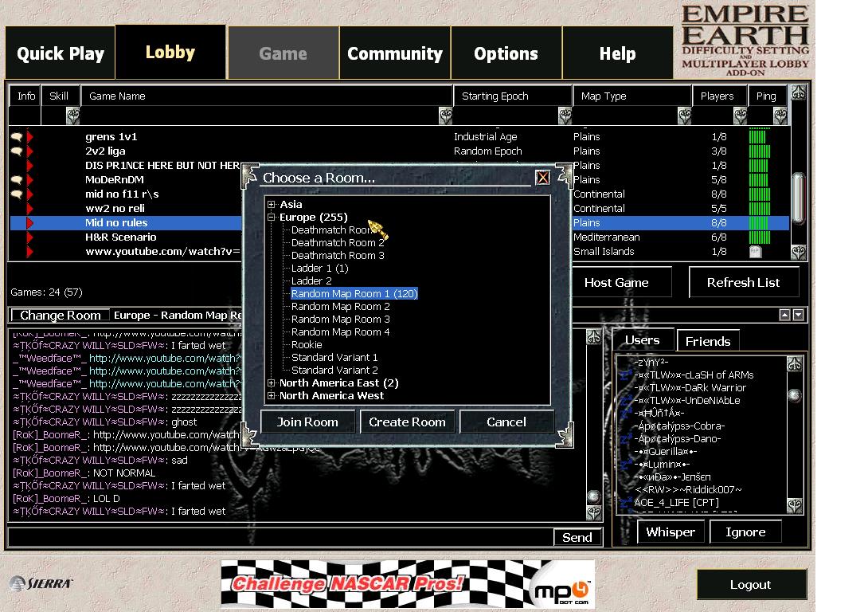Viewport: 868px width, 612px height.
Task: Select Random Map Room 2 in tree
Action: point(340,307)
